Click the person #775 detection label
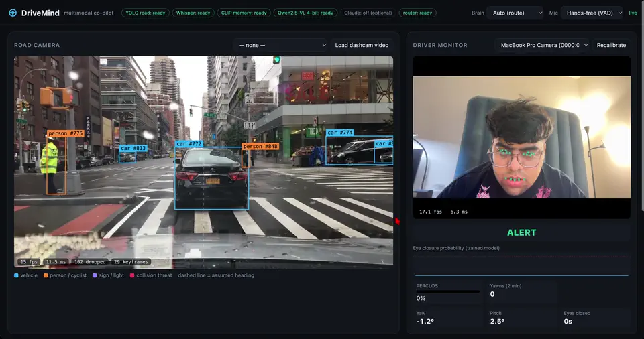 [65, 133]
